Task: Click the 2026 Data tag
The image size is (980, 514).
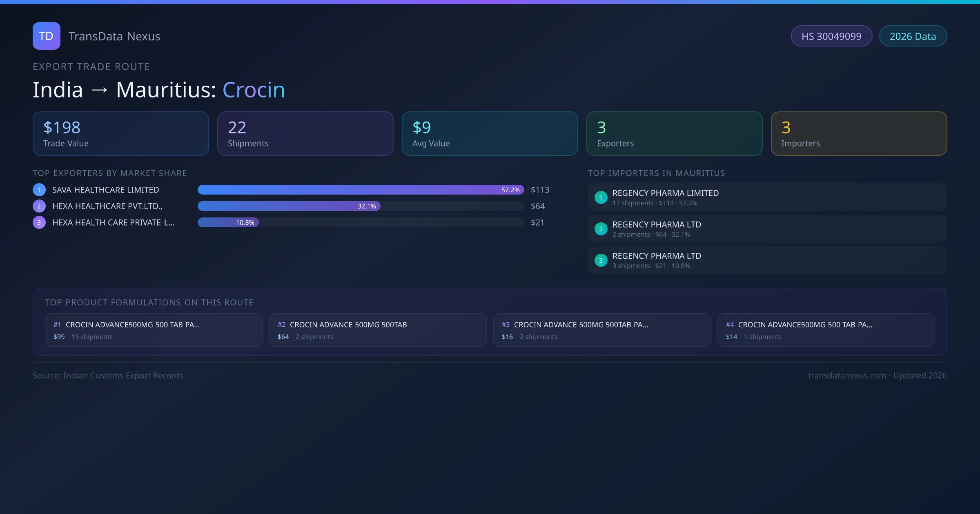Action: (x=913, y=36)
